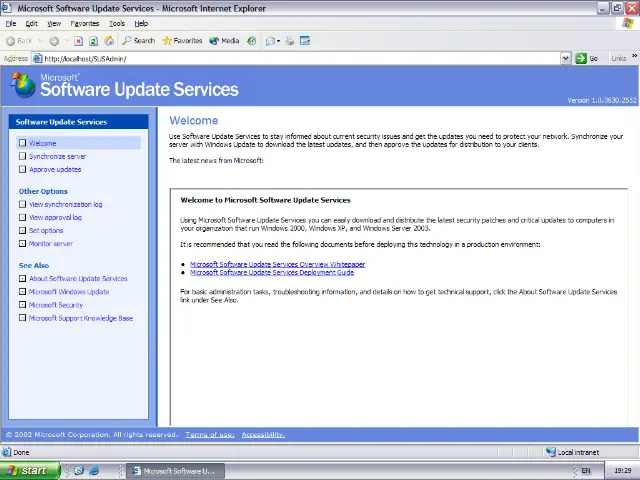Click the box icon beside Monitor server
Screen dimensions: 640x480
22,243
